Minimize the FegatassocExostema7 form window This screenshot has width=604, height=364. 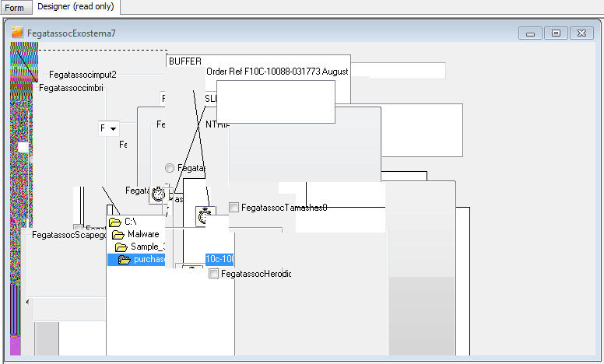pos(530,33)
